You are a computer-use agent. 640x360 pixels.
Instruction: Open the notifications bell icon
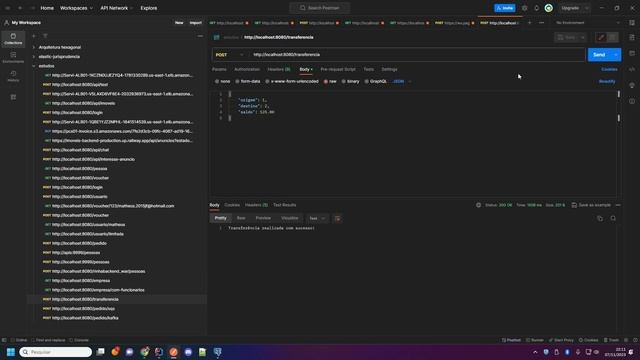536,8
